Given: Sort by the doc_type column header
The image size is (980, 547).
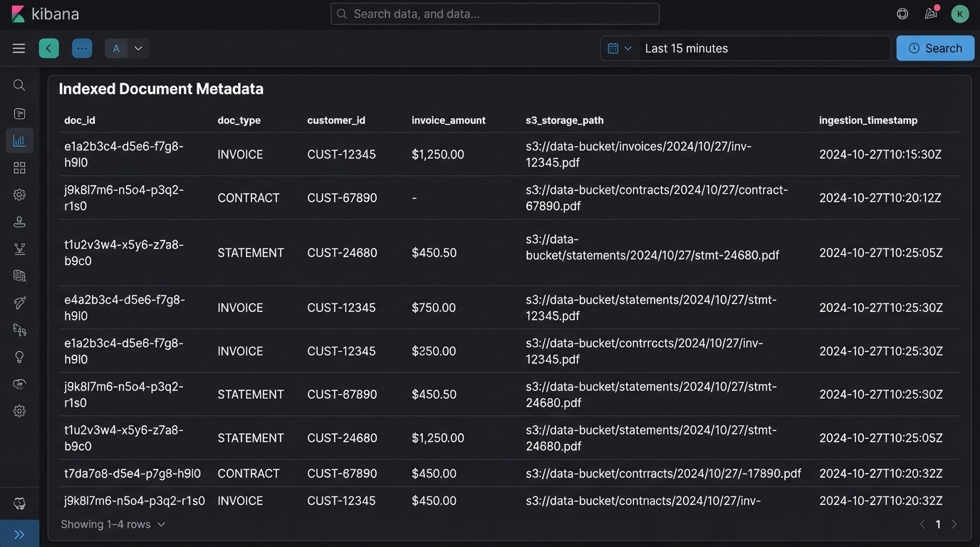Looking at the screenshot, I should pyautogui.click(x=239, y=120).
